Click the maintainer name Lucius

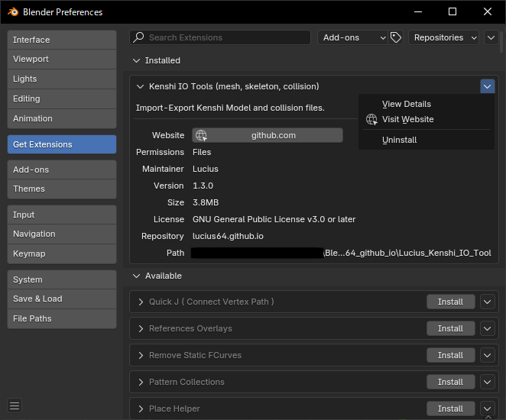[x=206, y=169]
